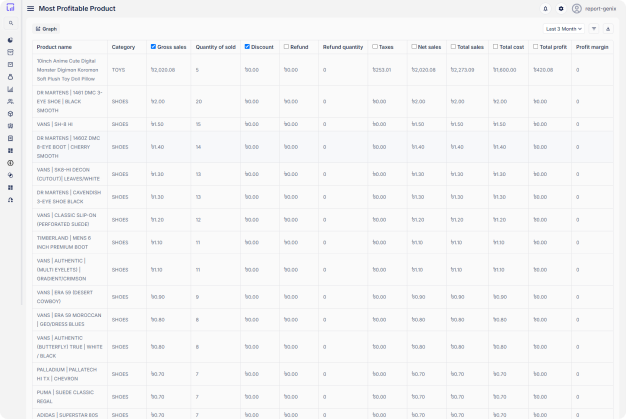Tick the Net sales checkbox
Screen dimensions: 626x419
(x=414, y=47)
